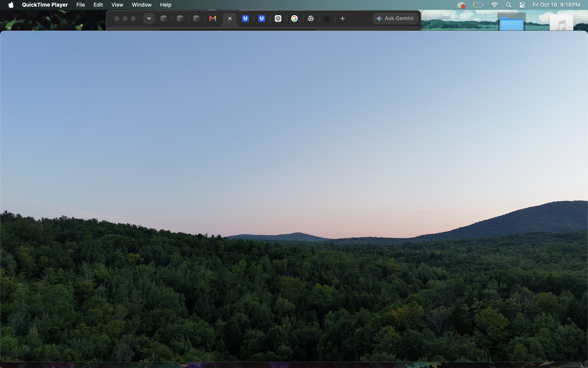588x368 pixels.
Task: Open the Wi-Fi menu
Action: pyautogui.click(x=494, y=5)
